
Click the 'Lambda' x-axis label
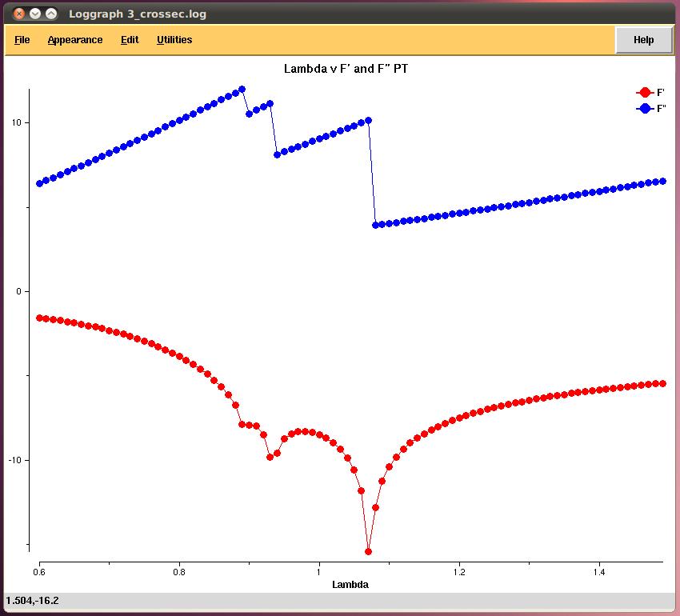[x=350, y=584]
